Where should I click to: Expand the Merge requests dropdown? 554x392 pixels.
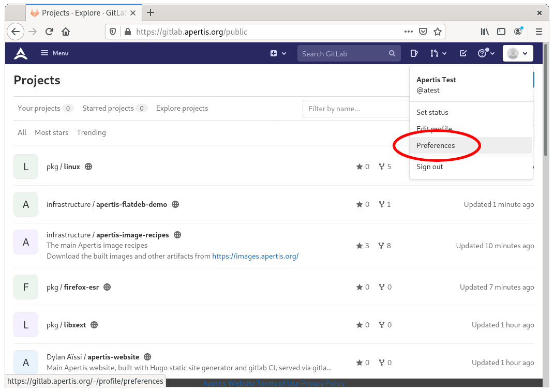[438, 53]
